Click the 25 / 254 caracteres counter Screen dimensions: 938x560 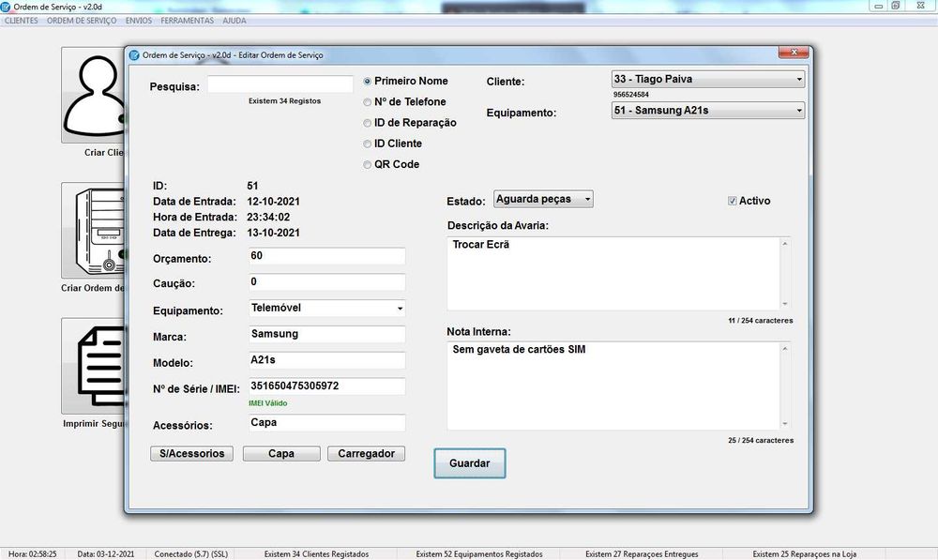[x=761, y=440]
